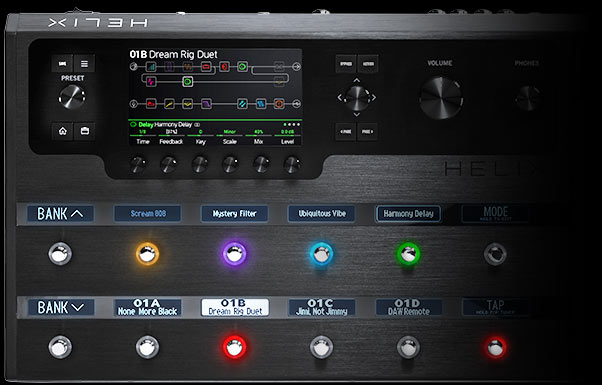The image size is (602, 385).
Task: Nudge the joystick right chevron
Action: 374,97
